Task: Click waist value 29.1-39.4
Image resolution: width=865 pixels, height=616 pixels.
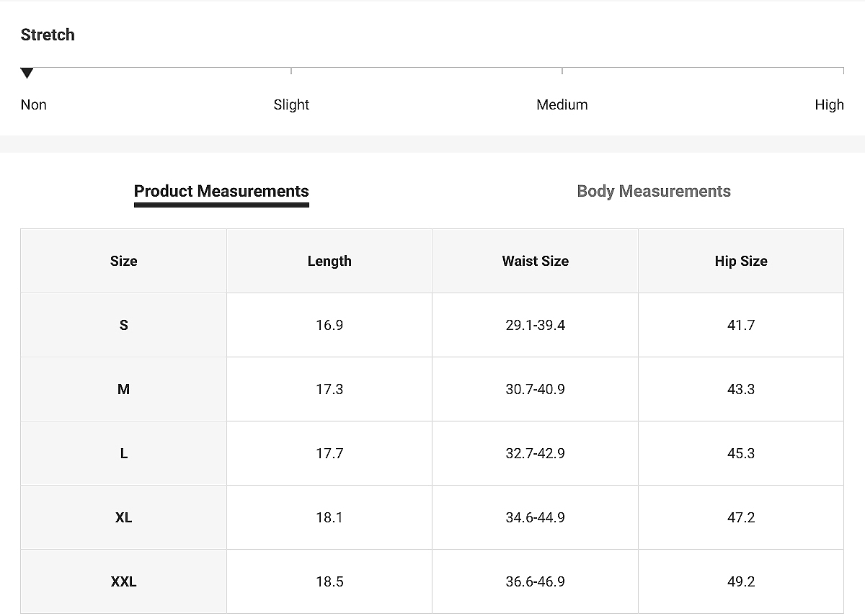Action: point(535,325)
